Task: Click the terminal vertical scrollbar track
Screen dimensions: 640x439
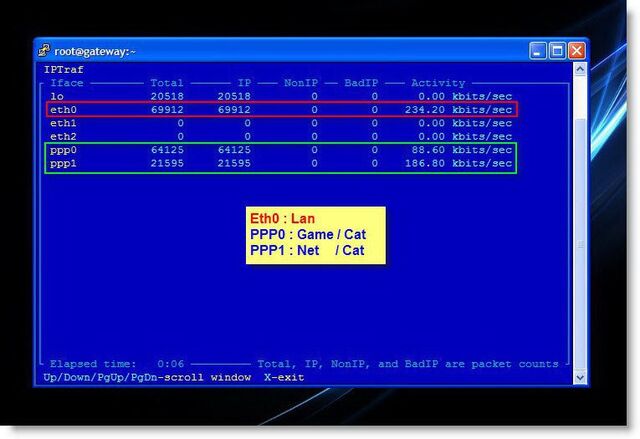Action: click(580, 223)
